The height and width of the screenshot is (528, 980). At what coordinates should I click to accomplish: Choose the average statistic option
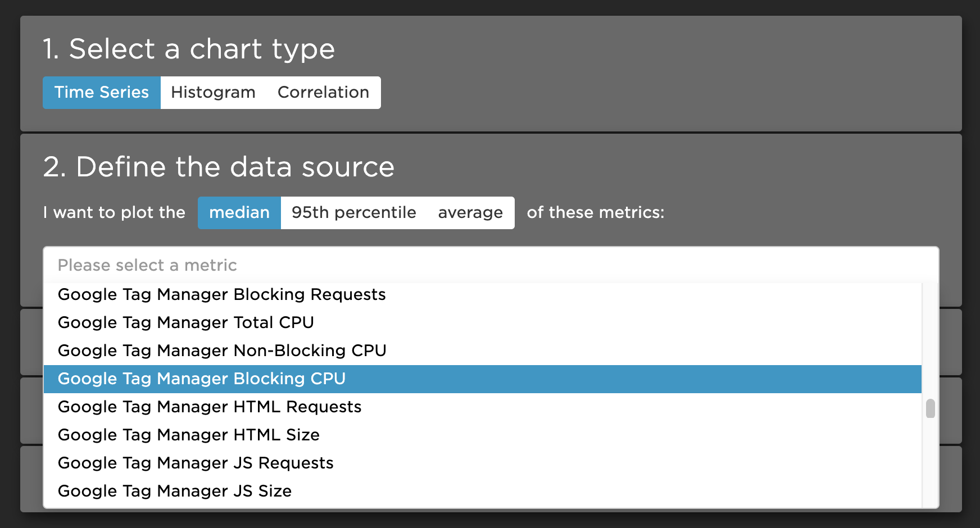click(x=470, y=213)
